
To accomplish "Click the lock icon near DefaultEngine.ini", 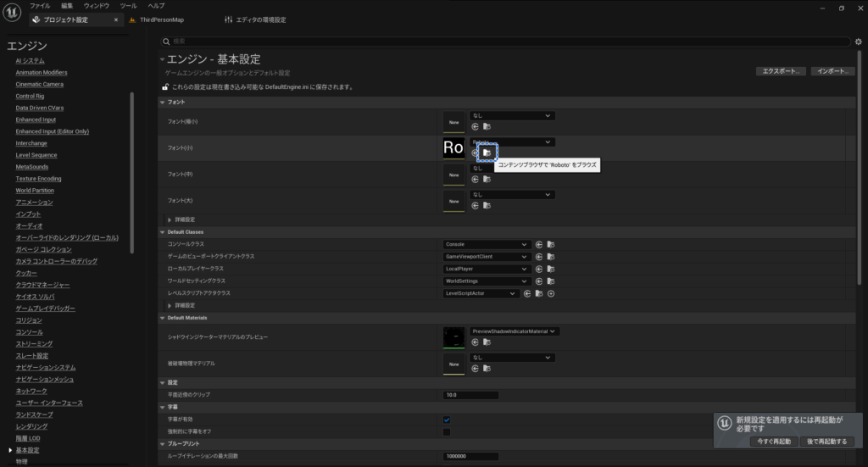I will click(x=165, y=86).
